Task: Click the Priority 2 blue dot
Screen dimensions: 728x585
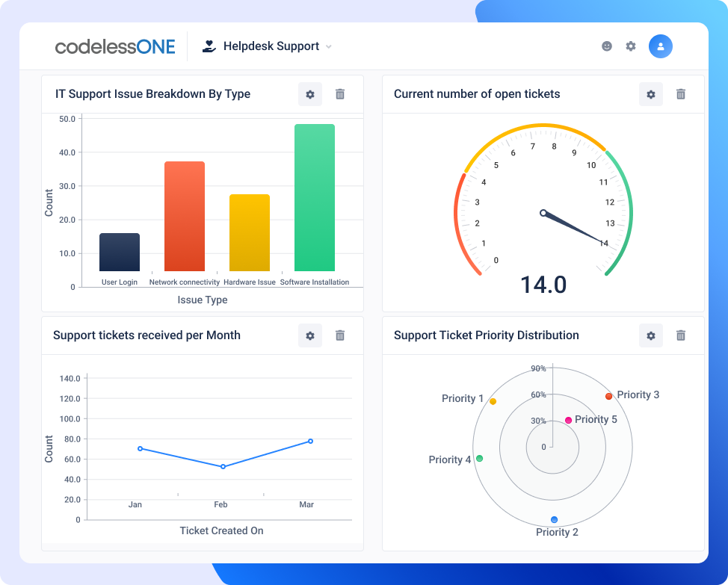Action: [554, 519]
